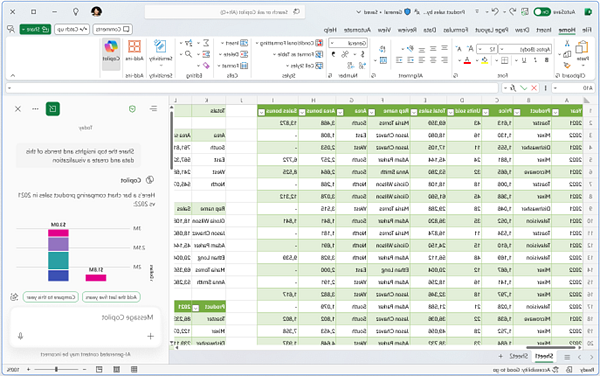Switch to Normal view in status bar

pos(134,369)
